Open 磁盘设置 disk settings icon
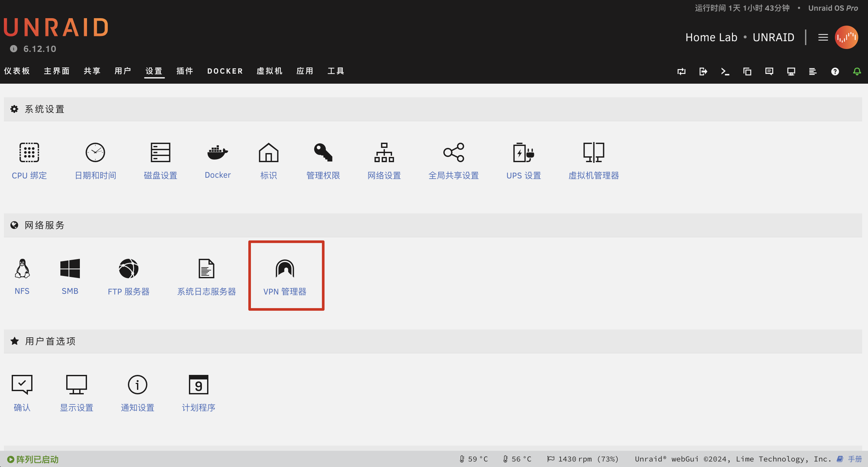Image resolution: width=868 pixels, height=467 pixels. coord(160,152)
